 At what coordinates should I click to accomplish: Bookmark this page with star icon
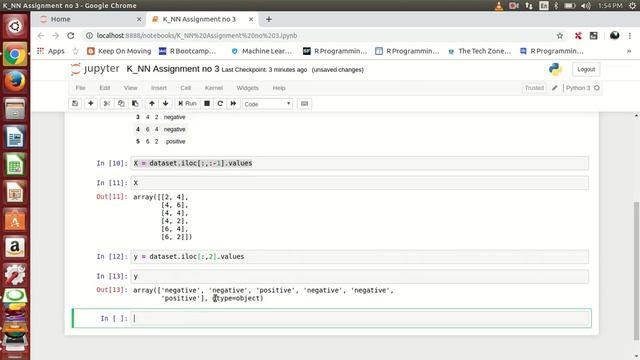coord(560,36)
